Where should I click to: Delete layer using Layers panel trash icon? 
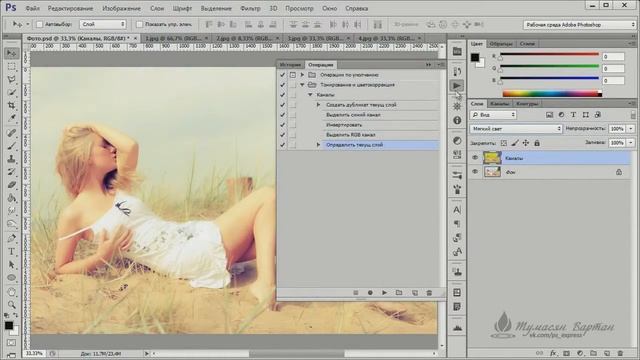620,353
